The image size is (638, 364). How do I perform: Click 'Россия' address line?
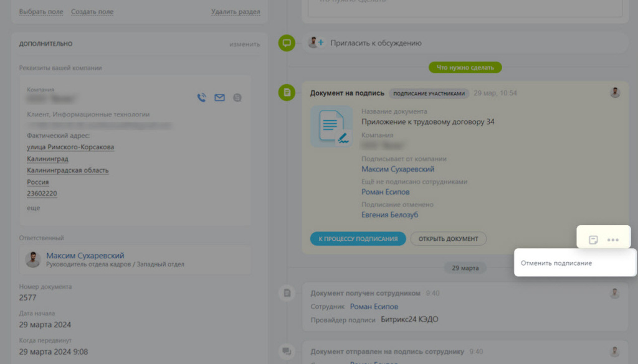(x=38, y=182)
